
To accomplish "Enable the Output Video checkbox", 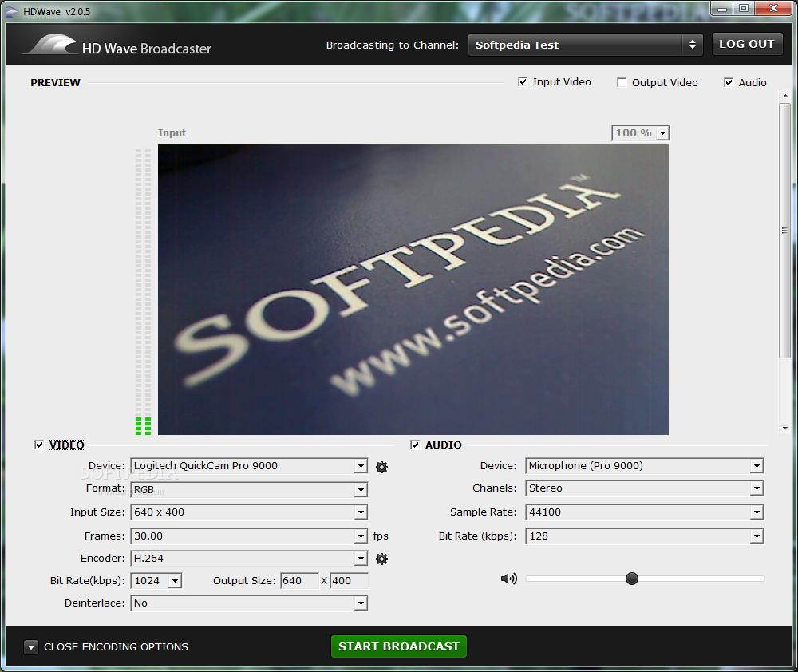I will [622, 82].
